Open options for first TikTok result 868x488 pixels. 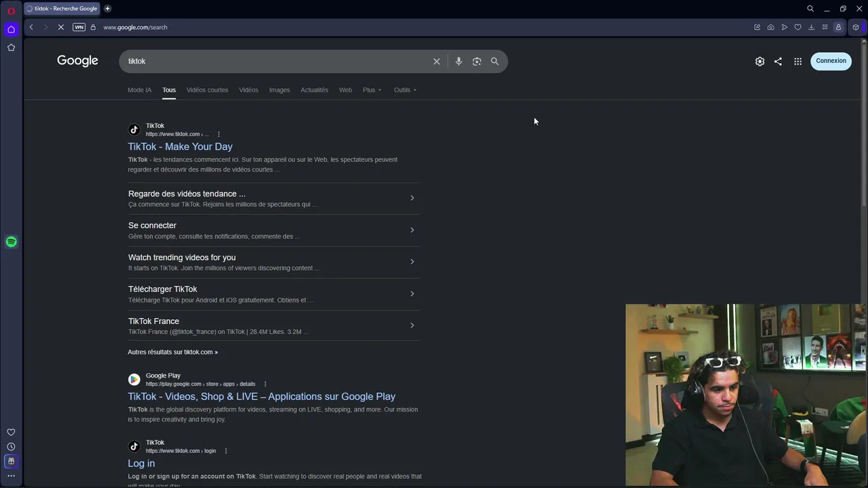coord(218,134)
